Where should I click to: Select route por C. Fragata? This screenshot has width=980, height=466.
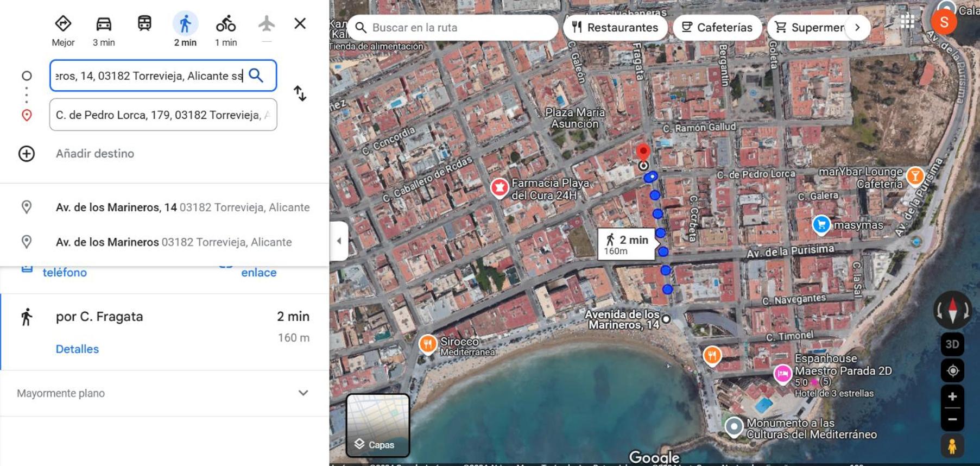[x=165, y=332]
